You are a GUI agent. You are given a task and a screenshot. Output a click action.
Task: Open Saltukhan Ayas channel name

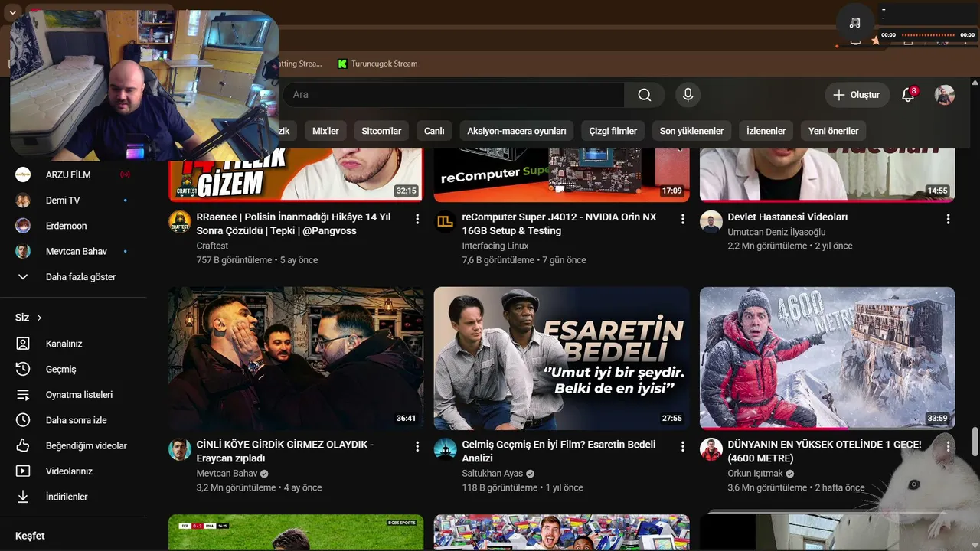coord(492,474)
